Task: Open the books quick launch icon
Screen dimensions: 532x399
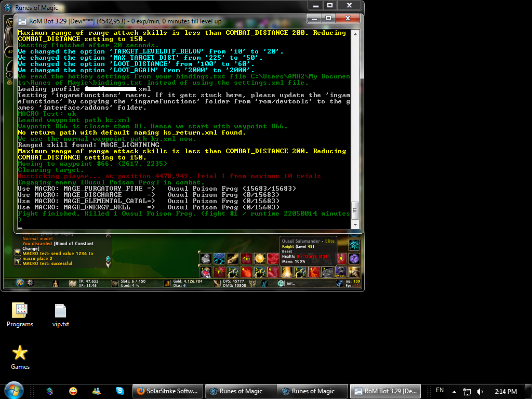Action: pos(50,391)
